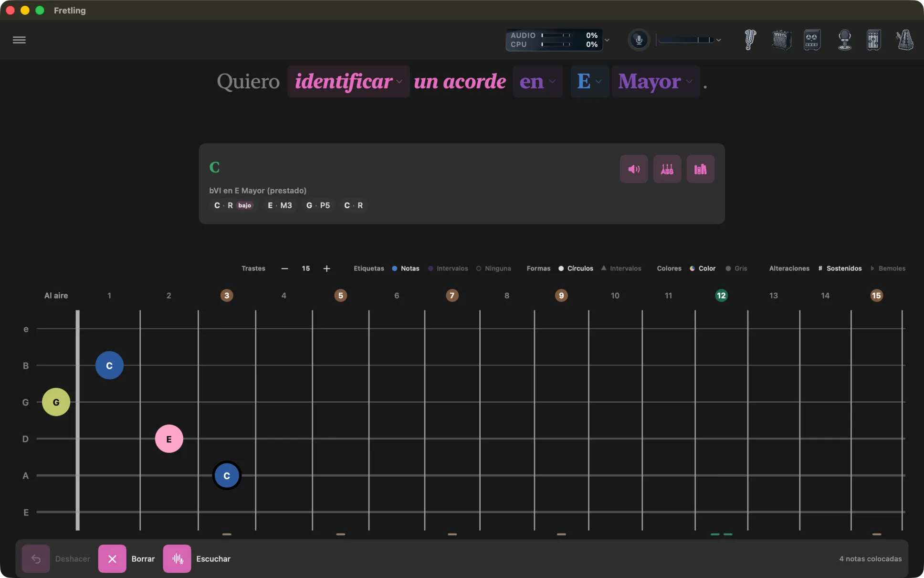Open the mixer faders tool

873,40
